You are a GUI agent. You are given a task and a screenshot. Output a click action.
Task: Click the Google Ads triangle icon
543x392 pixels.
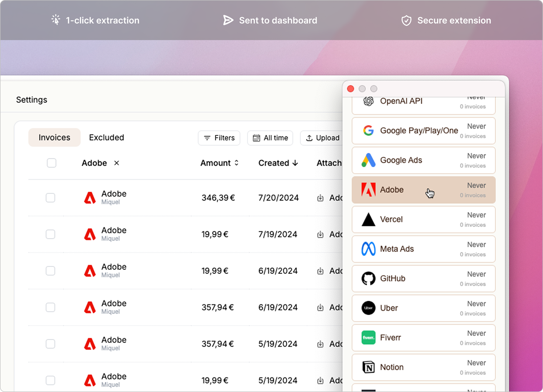click(x=368, y=160)
